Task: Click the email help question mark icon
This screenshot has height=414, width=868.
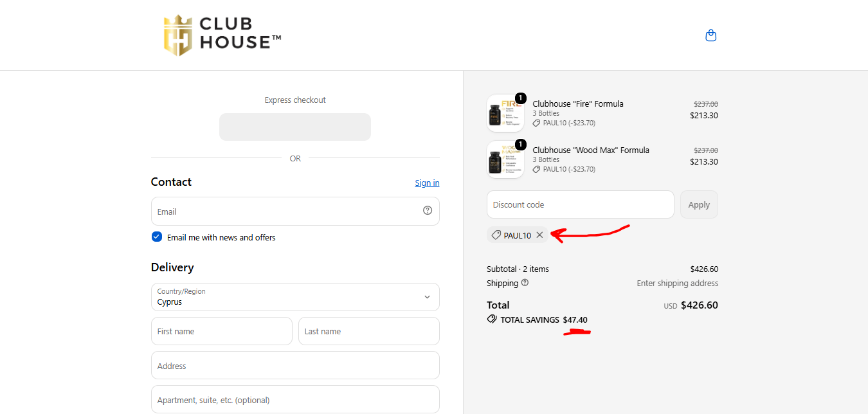Action: (x=428, y=210)
